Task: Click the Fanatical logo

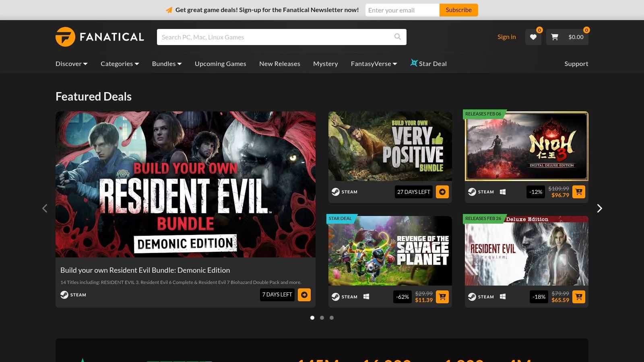Action: [99, 37]
